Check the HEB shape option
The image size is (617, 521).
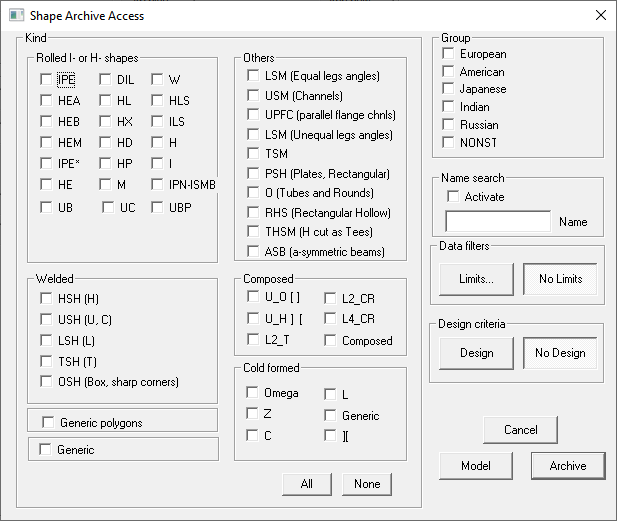[x=46, y=121]
